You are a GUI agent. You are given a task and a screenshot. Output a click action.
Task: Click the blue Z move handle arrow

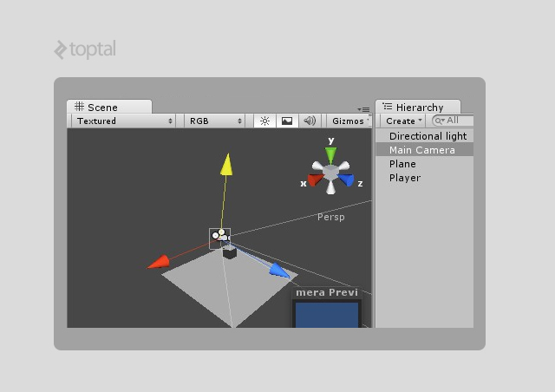[279, 271]
